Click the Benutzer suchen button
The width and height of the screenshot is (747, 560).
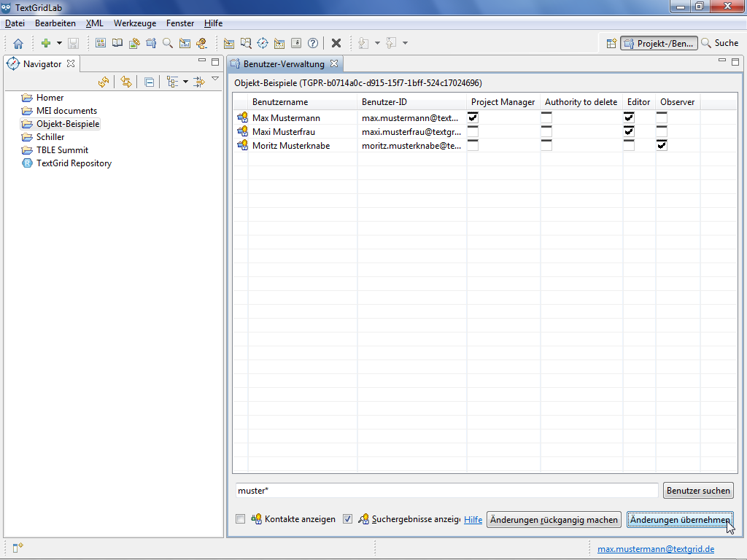point(698,491)
